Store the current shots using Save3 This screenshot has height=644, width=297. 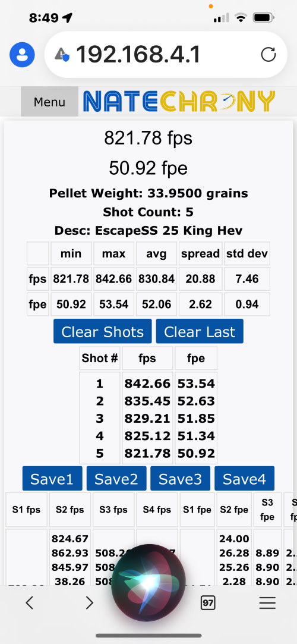pos(180,479)
